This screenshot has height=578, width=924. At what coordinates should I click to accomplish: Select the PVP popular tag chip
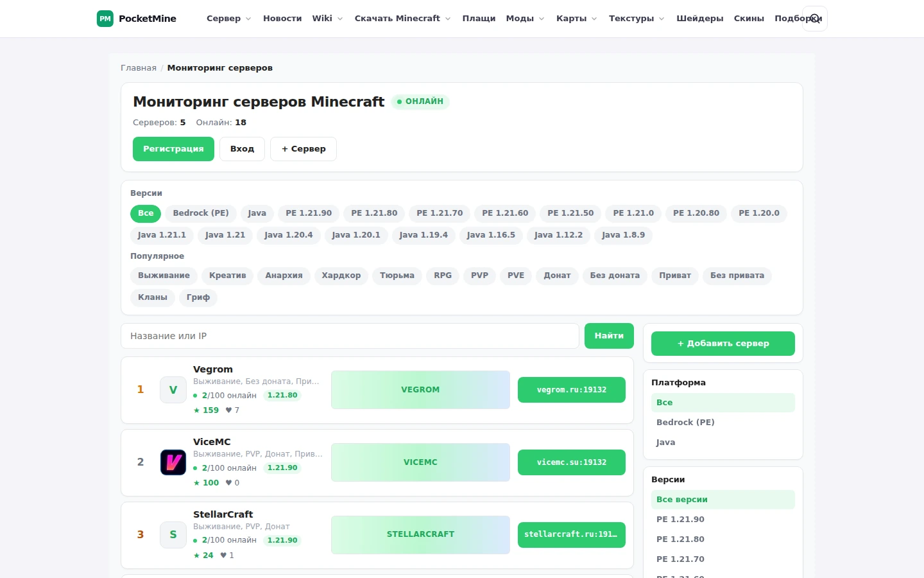pyautogui.click(x=479, y=276)
